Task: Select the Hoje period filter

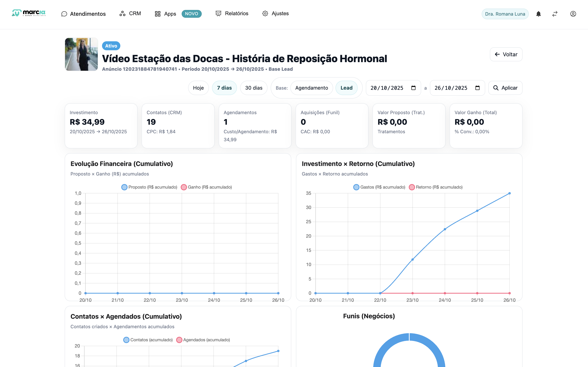Action: pyautogui.click(x=198, y=88)
